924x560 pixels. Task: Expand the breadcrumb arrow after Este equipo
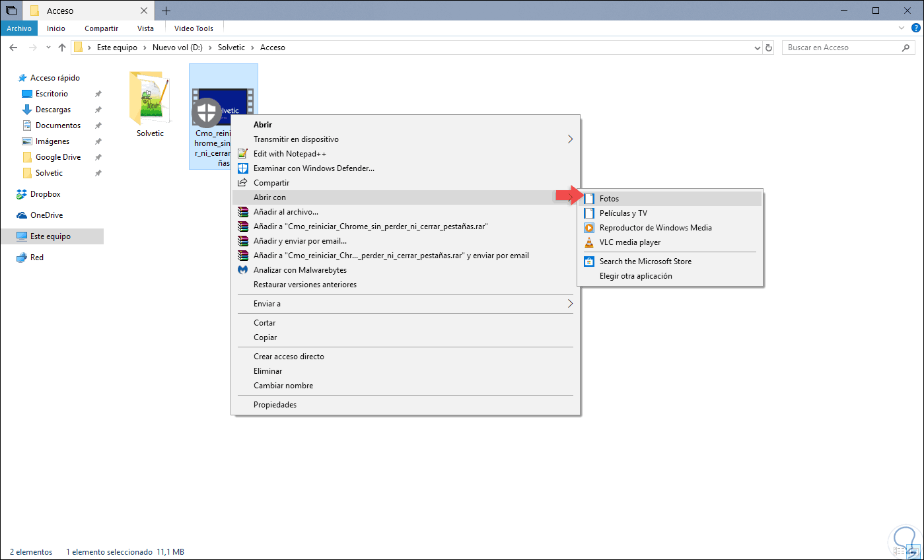[145, 48]
